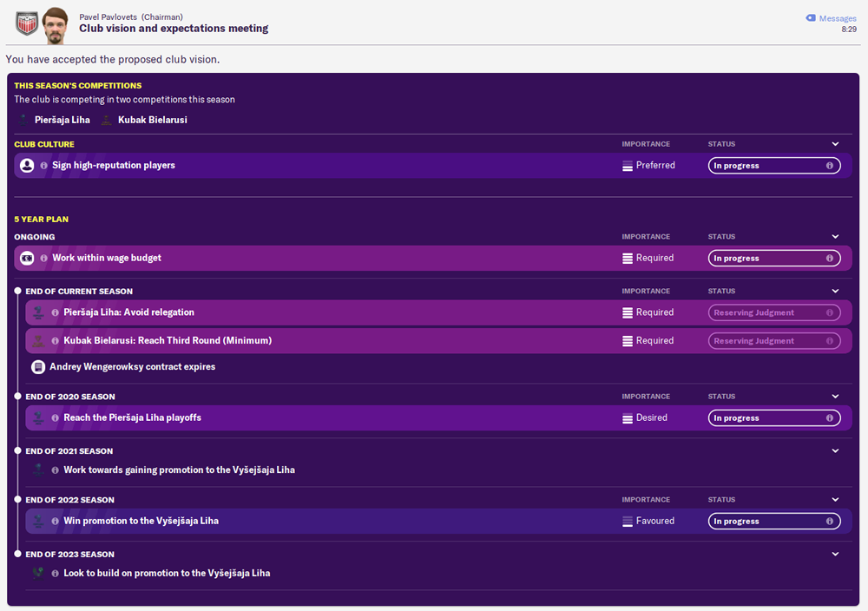Select Kubak Bielarusi: Reach Third Round text
868x611 pixels.
click(x=168, y=341)
